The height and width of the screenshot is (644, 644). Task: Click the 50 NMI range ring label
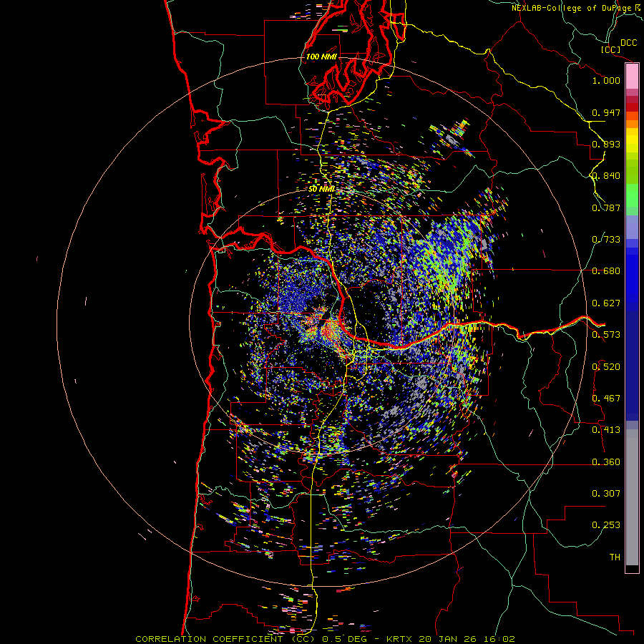pyautogui.click(x=321, y=190)
